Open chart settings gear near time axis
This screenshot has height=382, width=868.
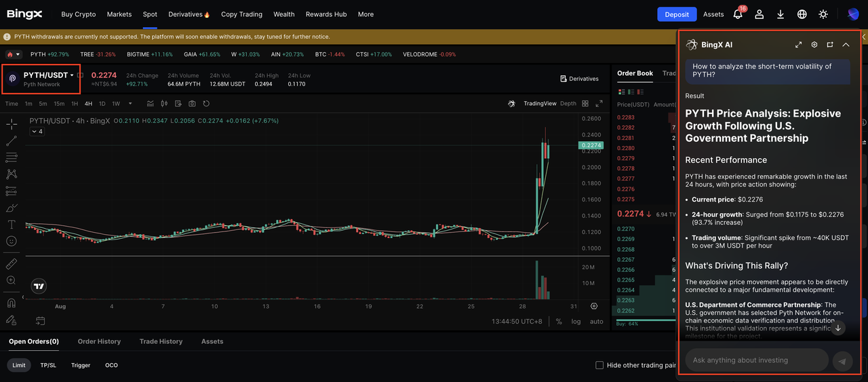(x=594, y=307)
